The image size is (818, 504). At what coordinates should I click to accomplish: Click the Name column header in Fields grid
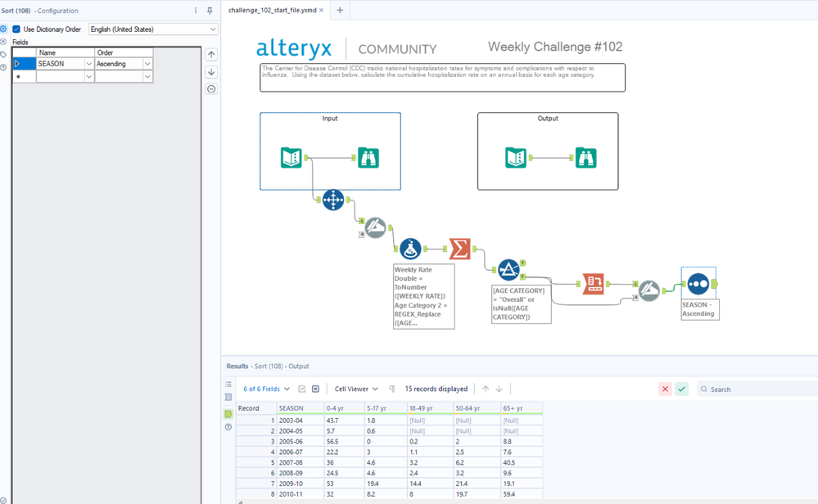click(x=66, y=52)
